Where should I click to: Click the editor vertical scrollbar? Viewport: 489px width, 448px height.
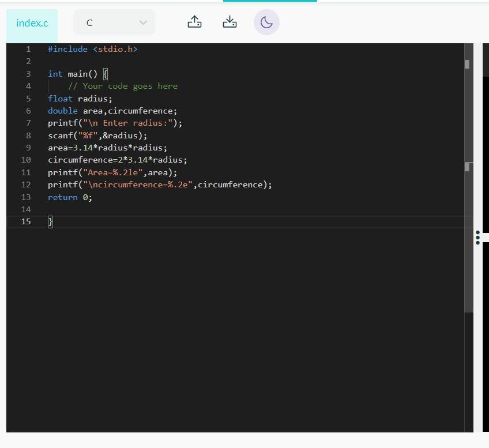tap(468, 178)
